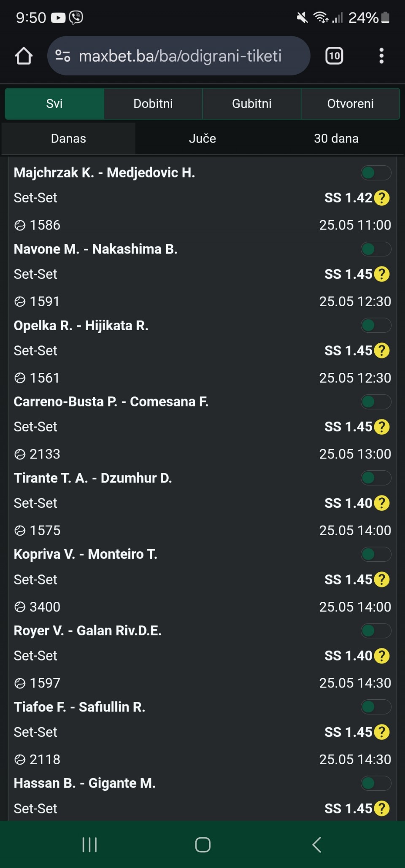Viewport: 405px width, 868px height.
Task: Tap the Android back navigation arrow
Action: coord(317,844)
